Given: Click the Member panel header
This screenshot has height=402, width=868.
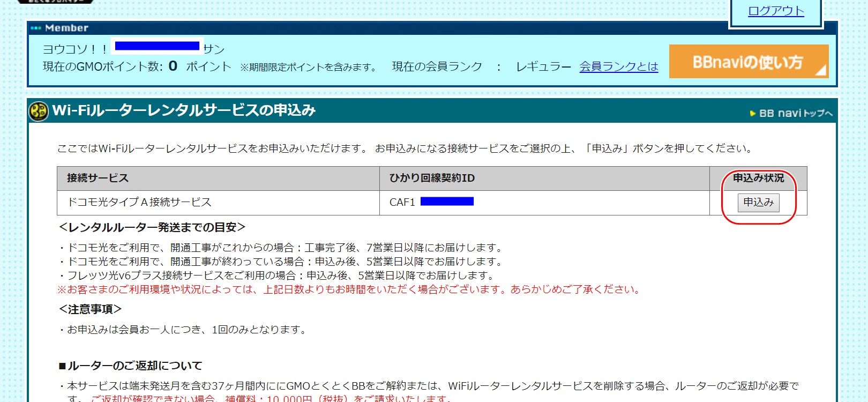Looking at the screenshot, I should 432,28.
